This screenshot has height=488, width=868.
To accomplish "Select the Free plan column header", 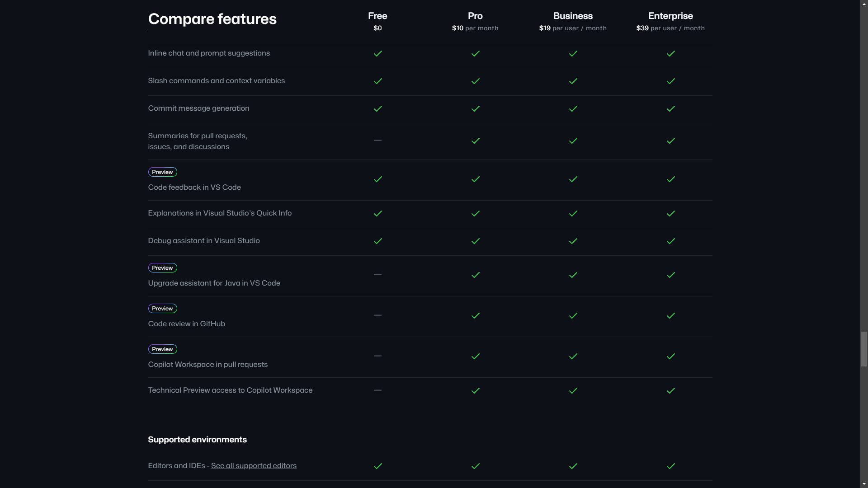I will pos(377,16).
